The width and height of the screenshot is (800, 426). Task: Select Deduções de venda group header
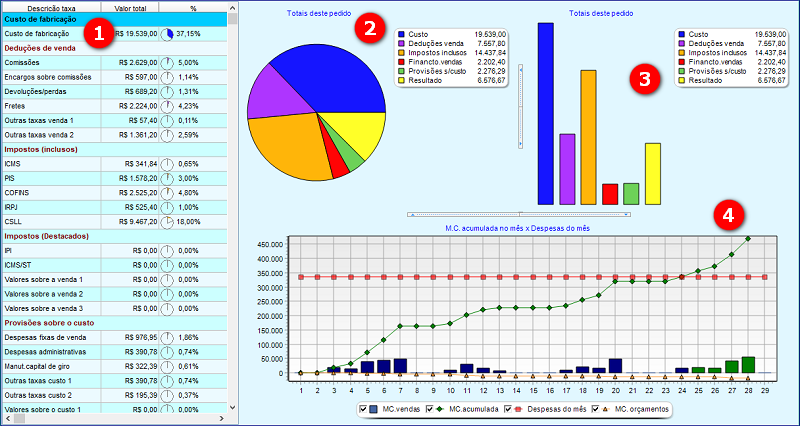114,48
